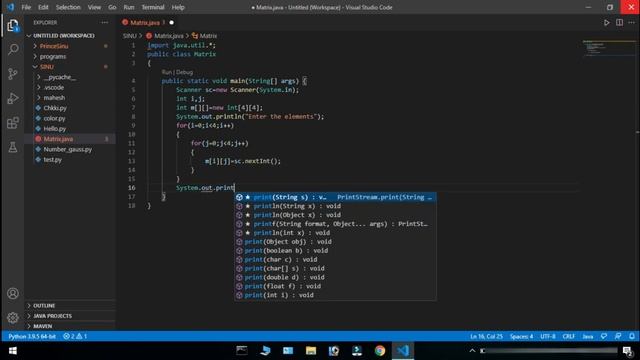Open Chikki.py in the explorer
Screen dimensions: 640x360
(x=55, y=108)
